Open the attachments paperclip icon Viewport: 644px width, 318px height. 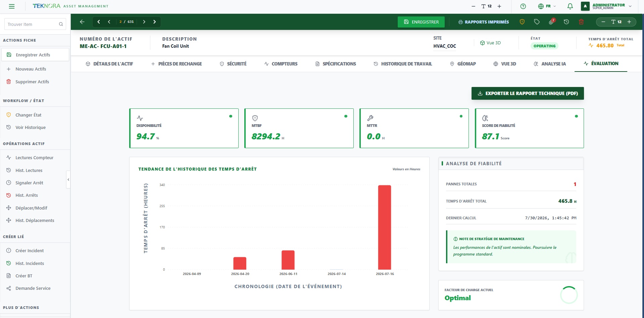point(551,22)
